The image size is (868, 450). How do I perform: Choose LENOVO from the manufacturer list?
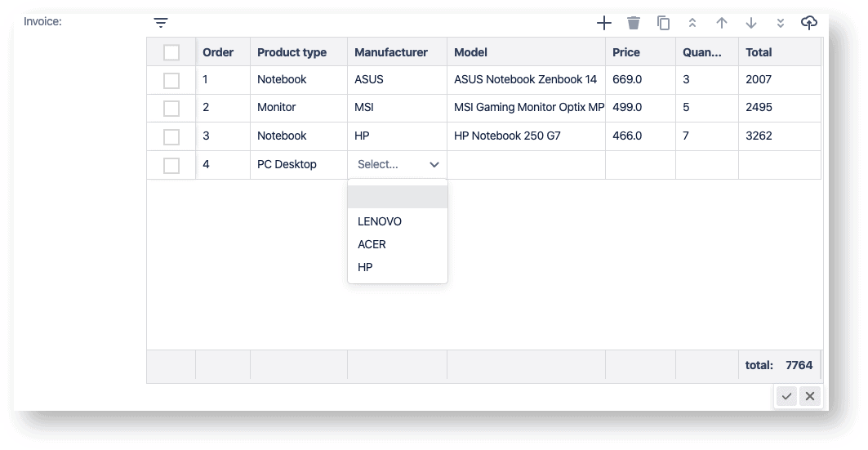point(398,221)
